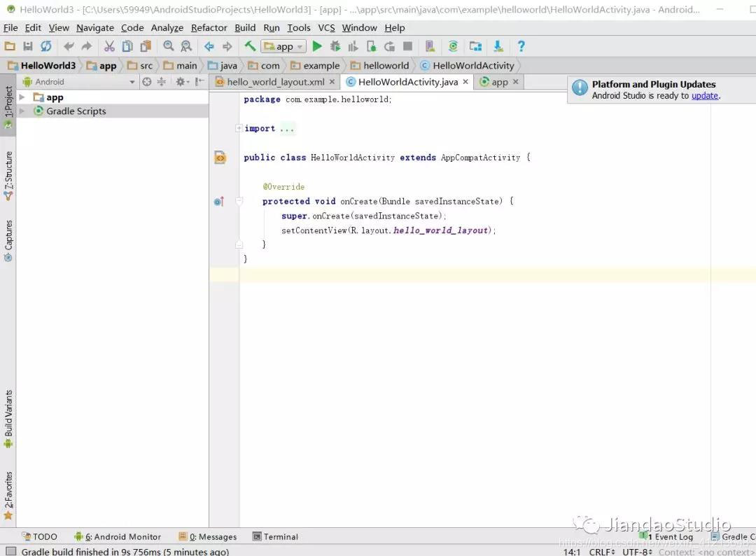Click the scroll from source target icon
This screenshot has height=556, width=756.
[x=147, y=82]
